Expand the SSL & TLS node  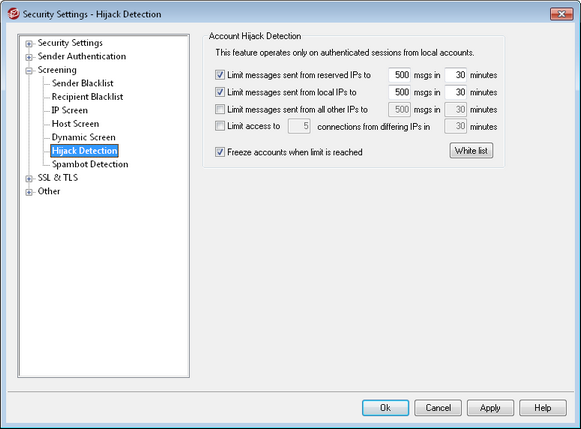click(x=29, y=179)
